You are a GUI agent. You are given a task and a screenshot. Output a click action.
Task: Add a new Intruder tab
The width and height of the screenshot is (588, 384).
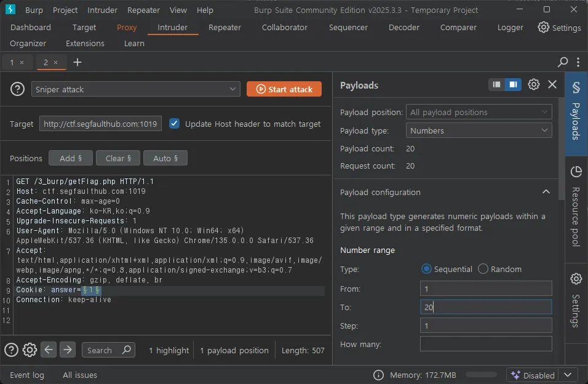pos(77,62)
